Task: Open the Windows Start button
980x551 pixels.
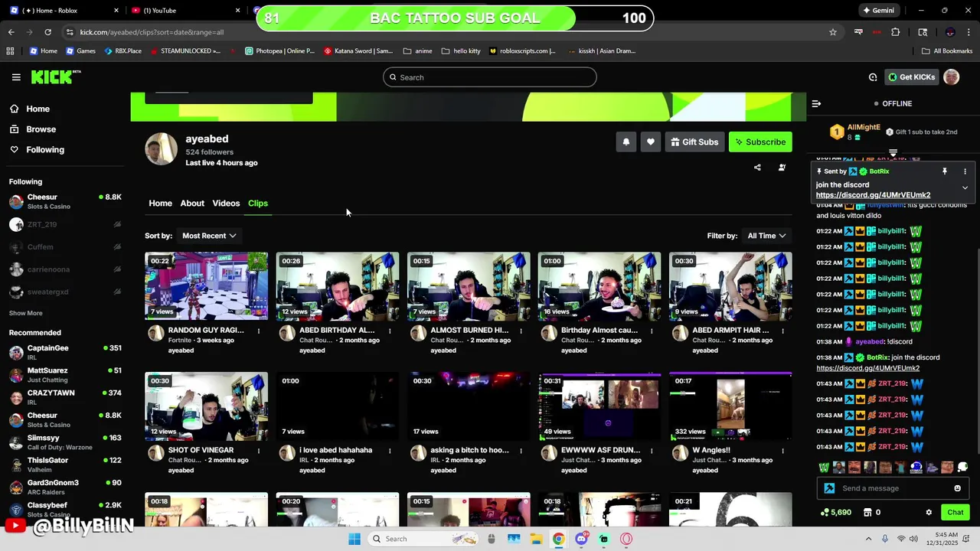Action: point(354,539)
